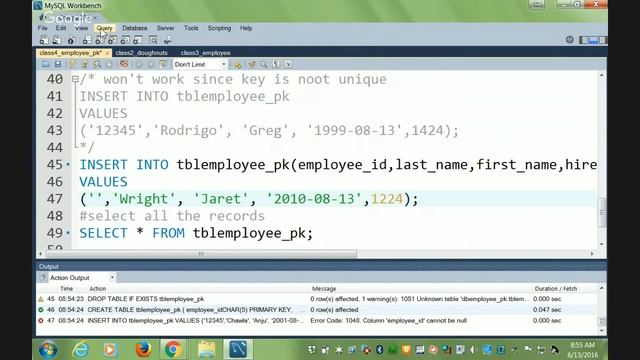The width and height of the screenshot is (640, 360).
Task: Toggle display of invisible characters
Action: click(x=276, y=64)
